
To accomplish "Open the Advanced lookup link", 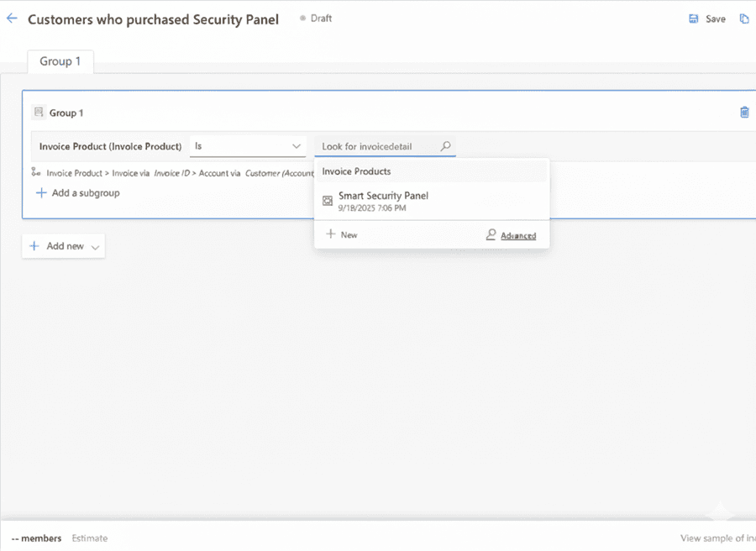I will 517,235.
